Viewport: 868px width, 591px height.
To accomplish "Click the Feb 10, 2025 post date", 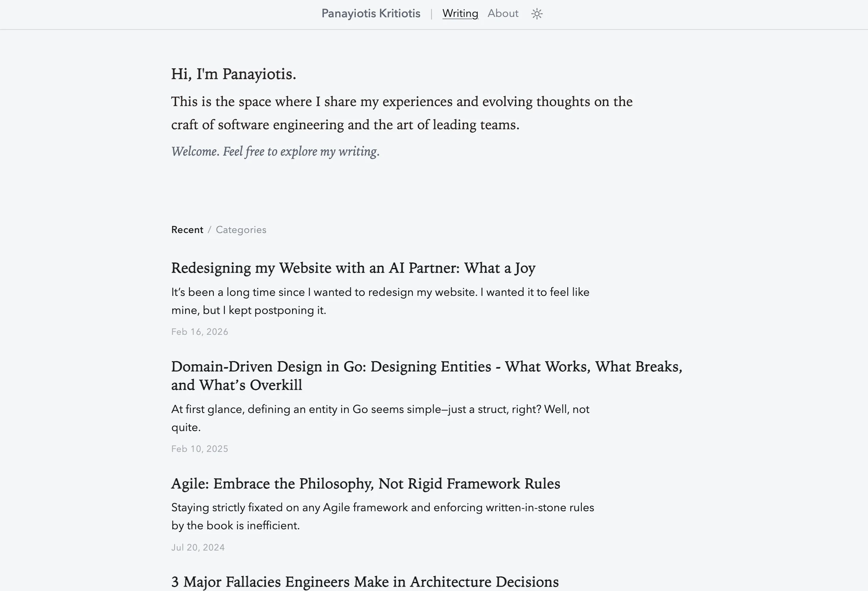I will (200, 449).
